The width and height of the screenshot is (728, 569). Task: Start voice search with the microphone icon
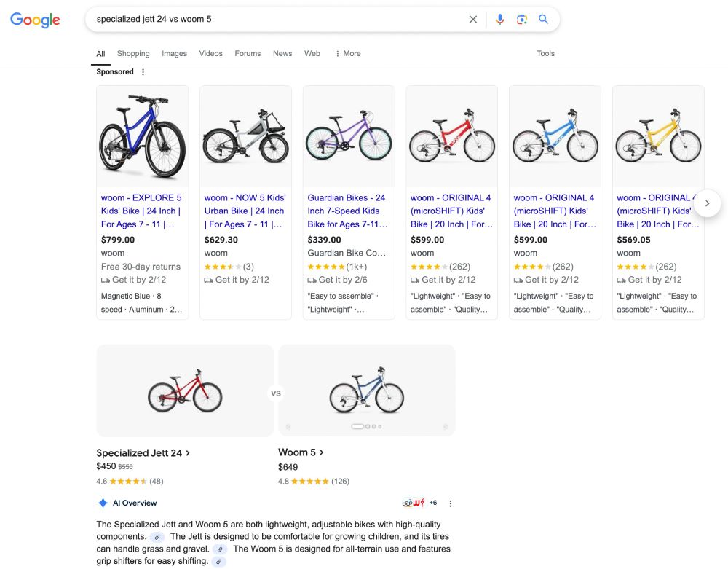[x=499, y=20]
